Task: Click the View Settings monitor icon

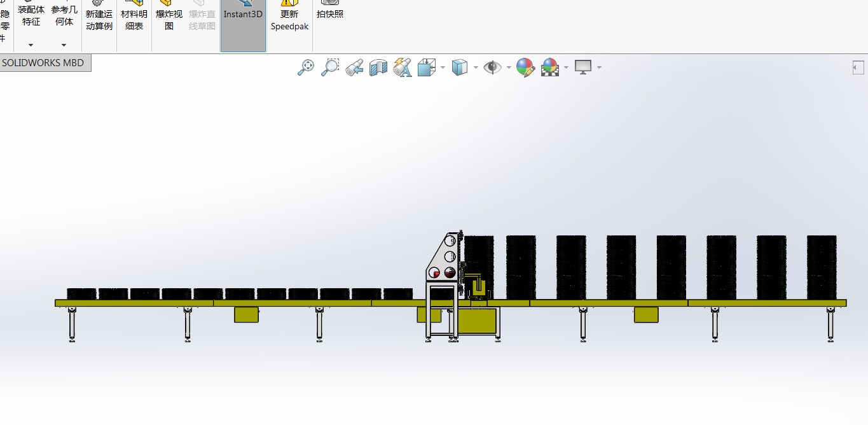Action: point(583,67)
